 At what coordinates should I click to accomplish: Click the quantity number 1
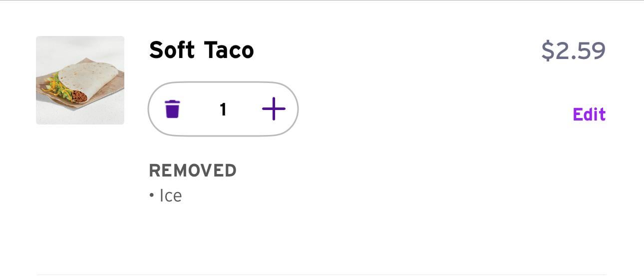223,109
